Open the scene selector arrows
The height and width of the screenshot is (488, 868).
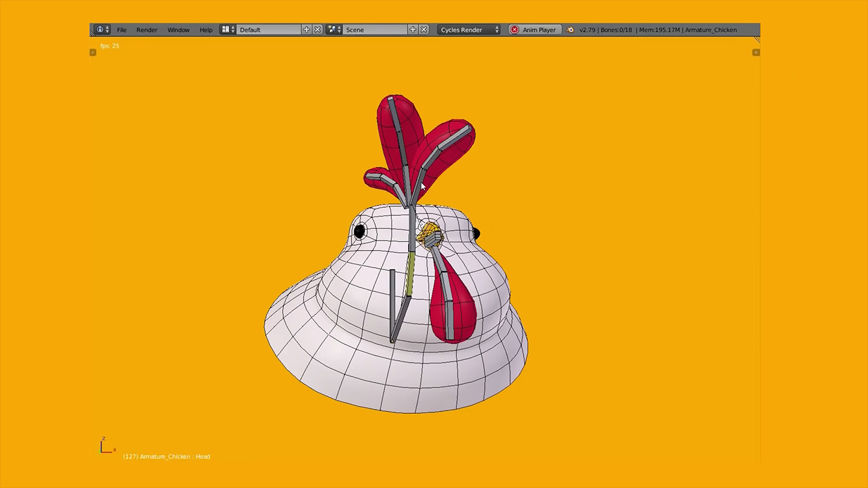[x=341, y=30]
